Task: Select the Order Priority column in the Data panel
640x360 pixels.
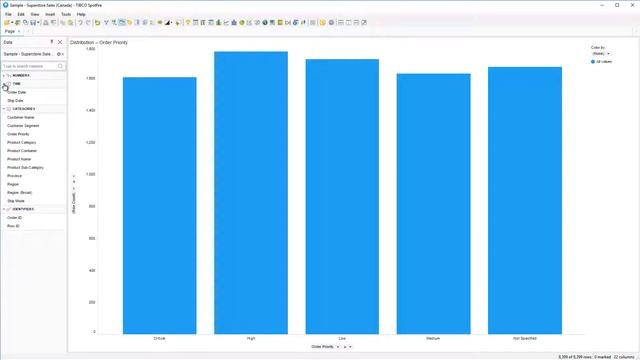Action: pos(18,134)
